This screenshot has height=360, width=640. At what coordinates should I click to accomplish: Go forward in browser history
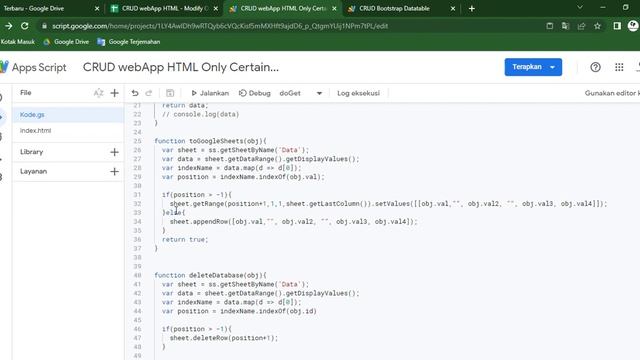click(x=9, y=26)
